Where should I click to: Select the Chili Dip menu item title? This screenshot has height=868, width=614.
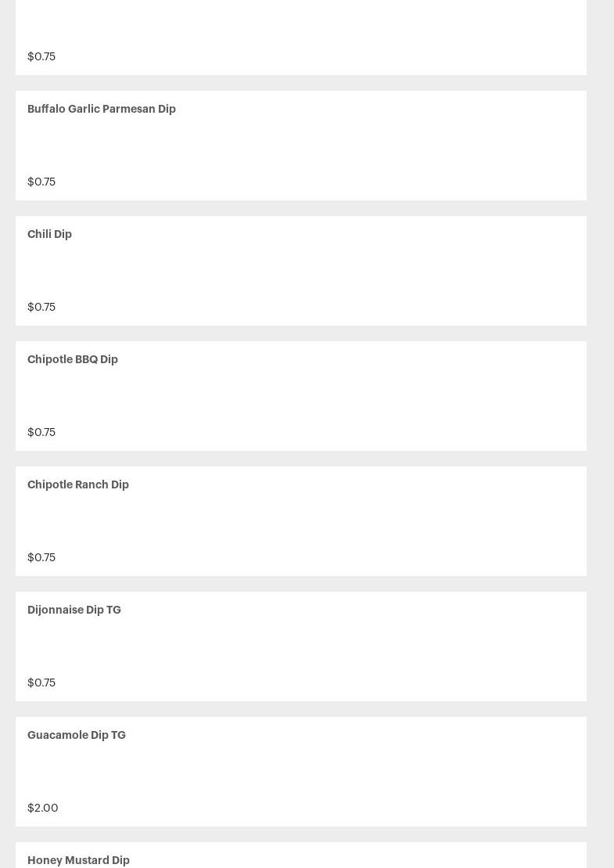49,234
